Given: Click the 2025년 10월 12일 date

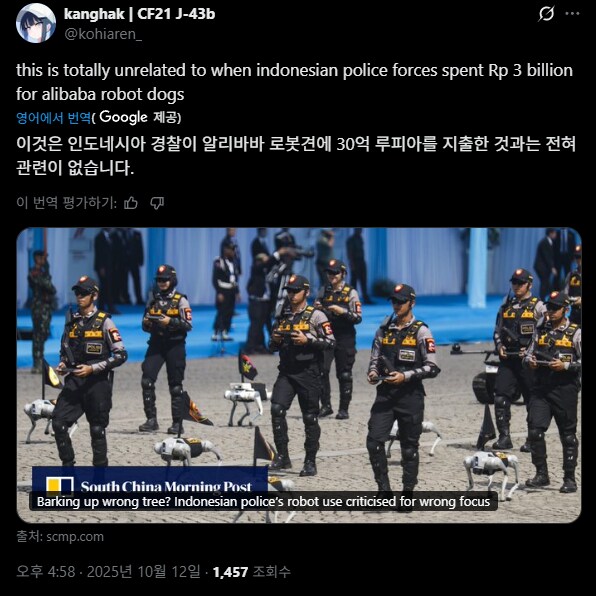Looking at the screenshot, I should [x=144, y=572].
